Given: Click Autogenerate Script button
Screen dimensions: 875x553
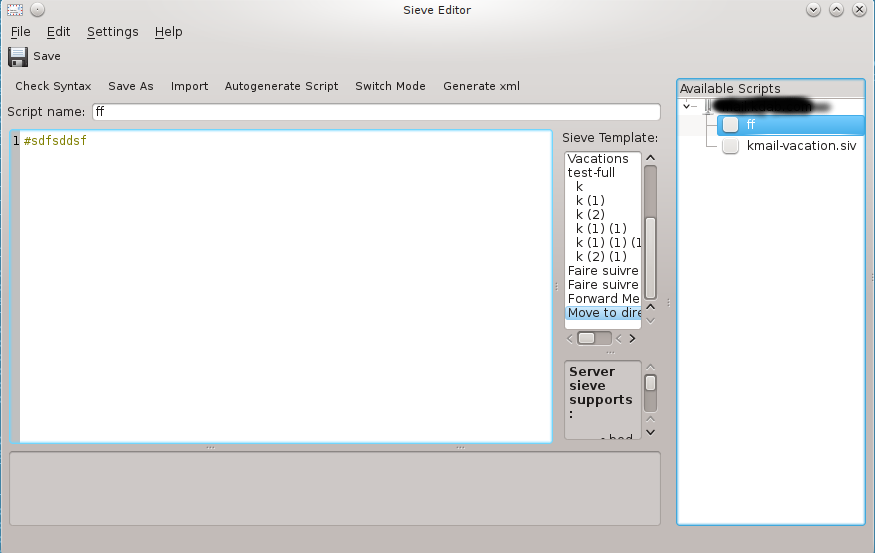Looking at the screenshot, I should (281, 86).
